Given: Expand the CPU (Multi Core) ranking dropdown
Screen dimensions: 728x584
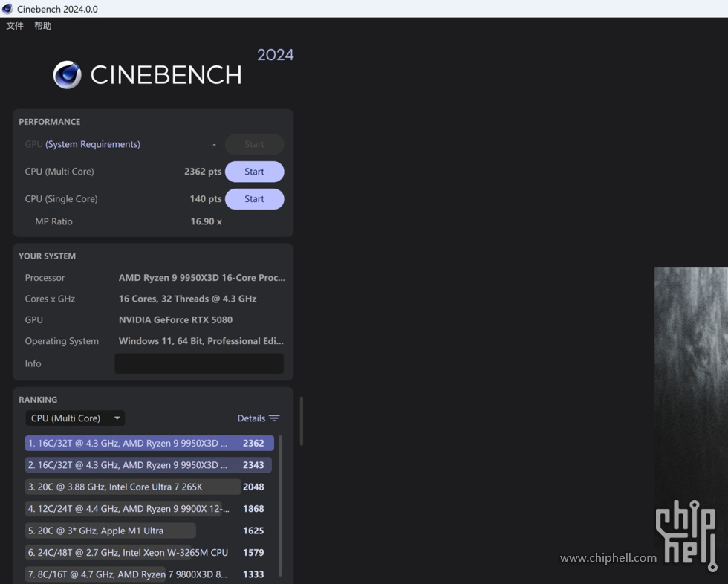Looking at the screenshot, I should point(74,418).
